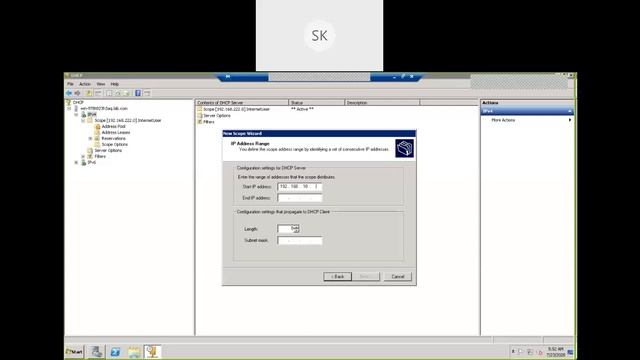Click the Back button in the wizard
The height and width of the screenshot is (360, 640).
pyautogui.click(x=338, y=277)
